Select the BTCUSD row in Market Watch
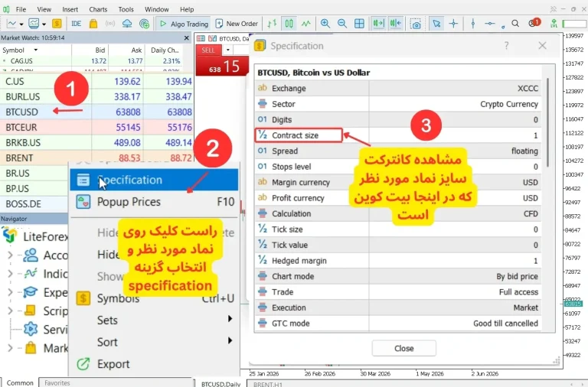The image size is (588, 387). click(96, 112)
